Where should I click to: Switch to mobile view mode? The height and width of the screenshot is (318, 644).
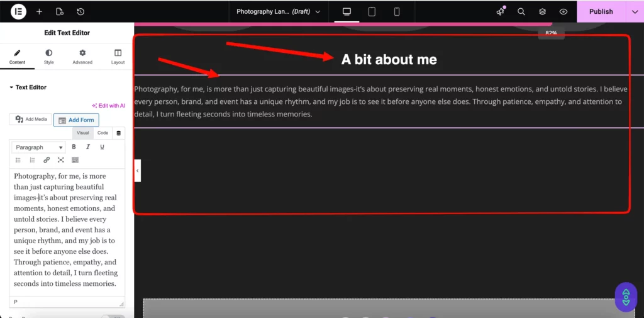point(397,11)
